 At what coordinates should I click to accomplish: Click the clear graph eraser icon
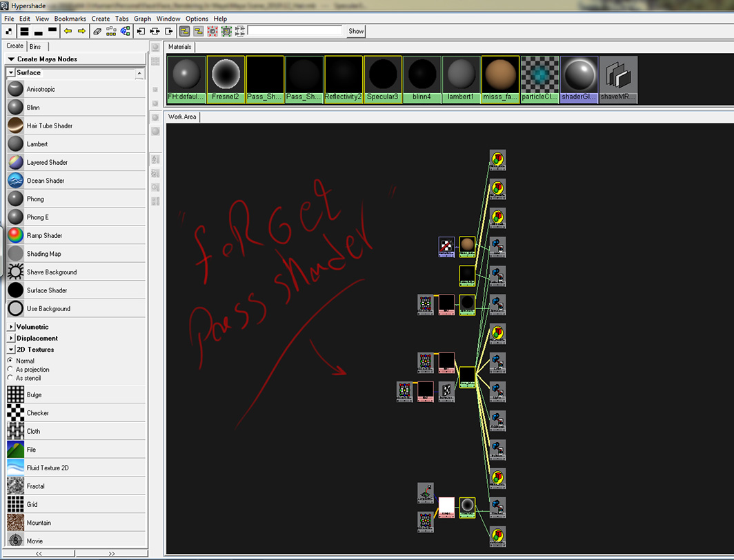coord(97,31)
